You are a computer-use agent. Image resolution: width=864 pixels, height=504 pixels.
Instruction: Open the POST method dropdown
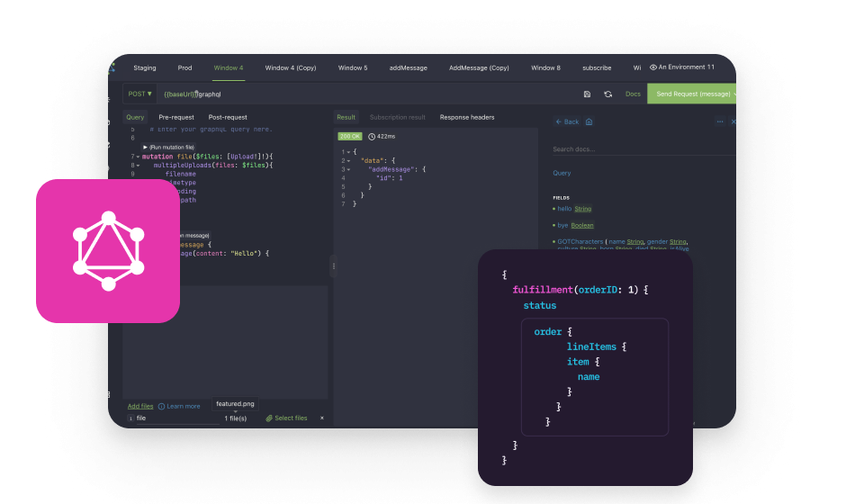click(139, 94)
